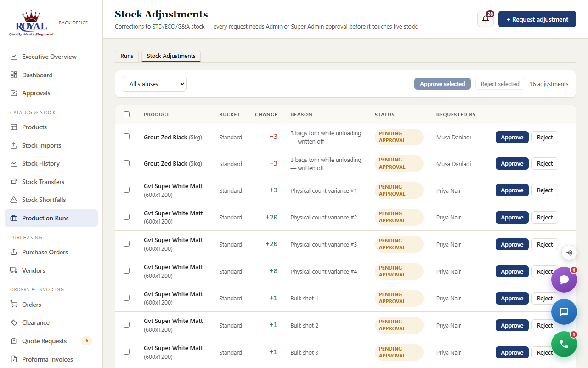Open the blue message widget

[x=564, y=312]
